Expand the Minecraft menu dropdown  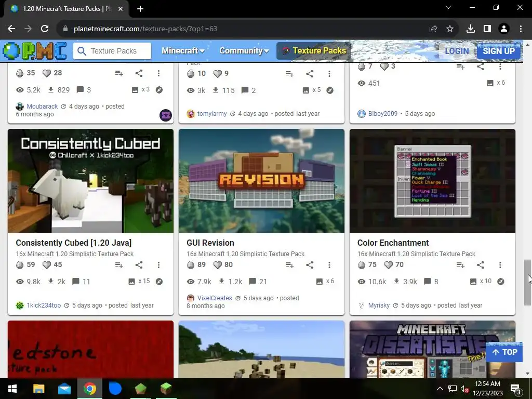point(183,51)
